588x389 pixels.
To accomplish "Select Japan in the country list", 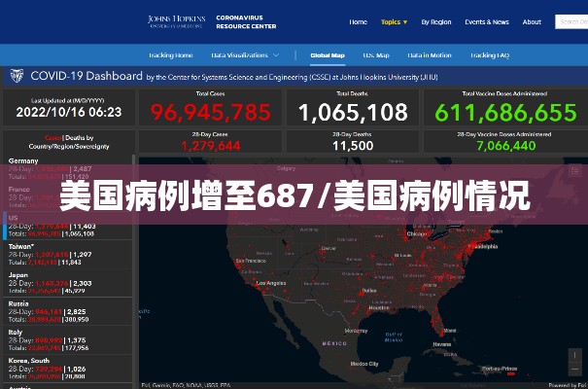I will pos(67,283).
